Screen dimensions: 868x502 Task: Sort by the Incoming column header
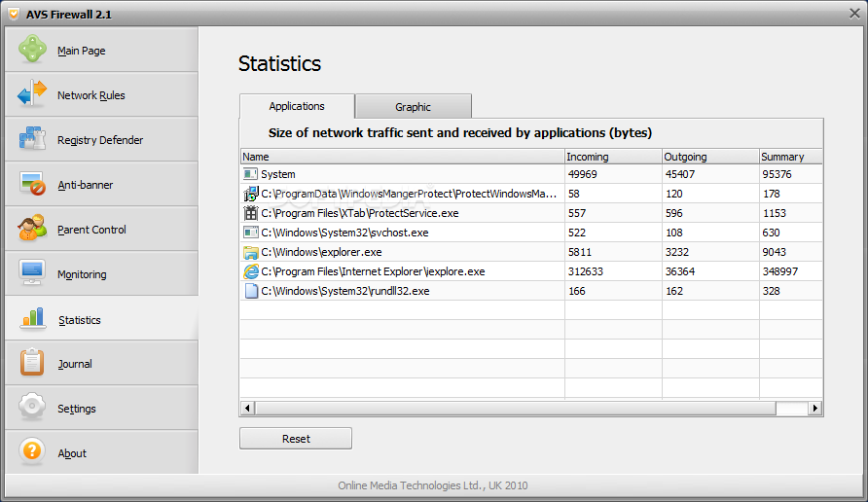click(x=613, y=157)
